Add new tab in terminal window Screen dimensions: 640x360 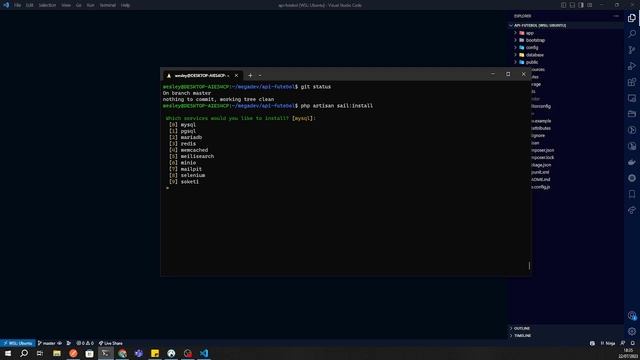tap(250, 76)
